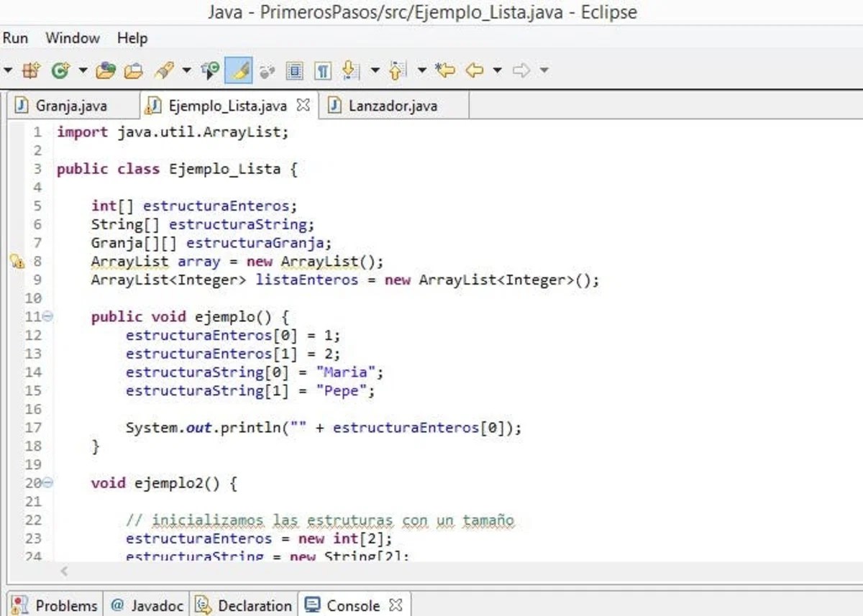The width and height of the screenshot is (863, 616).
Task: Click the Granja.java tab file icon
Action: pos(22,106)
